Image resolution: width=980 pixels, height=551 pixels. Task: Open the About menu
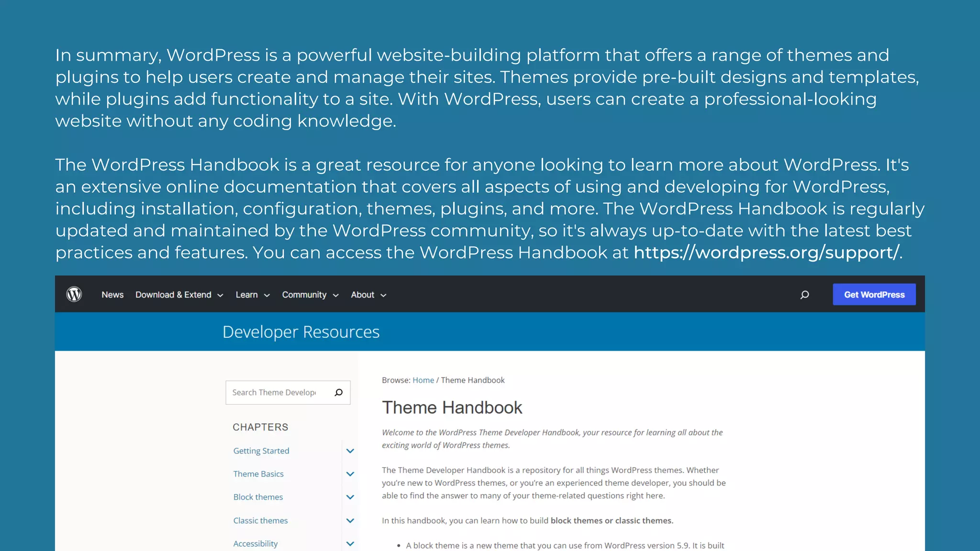click(368, 295)
